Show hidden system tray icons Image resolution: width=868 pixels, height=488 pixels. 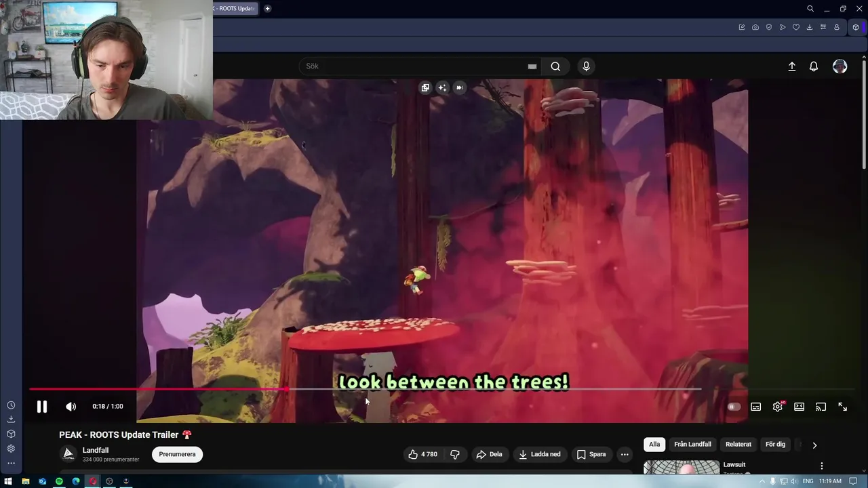coord(763,481)
